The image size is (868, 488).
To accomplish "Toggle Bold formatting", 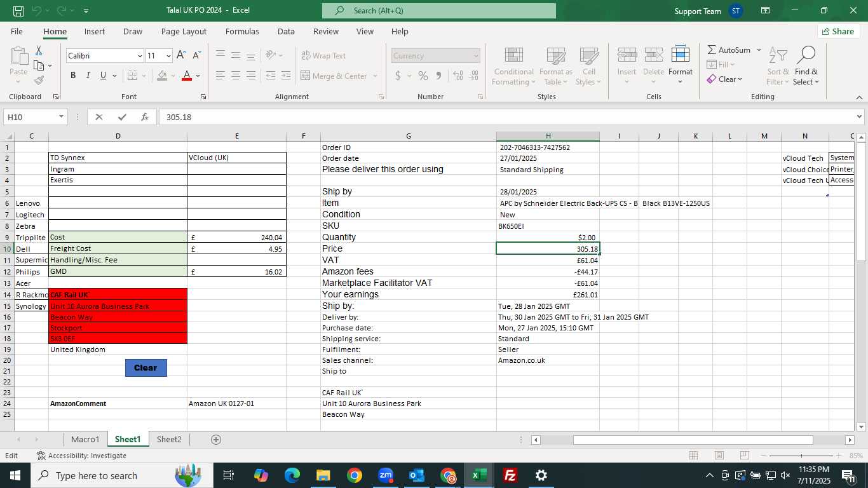I will tap(73, 76).
